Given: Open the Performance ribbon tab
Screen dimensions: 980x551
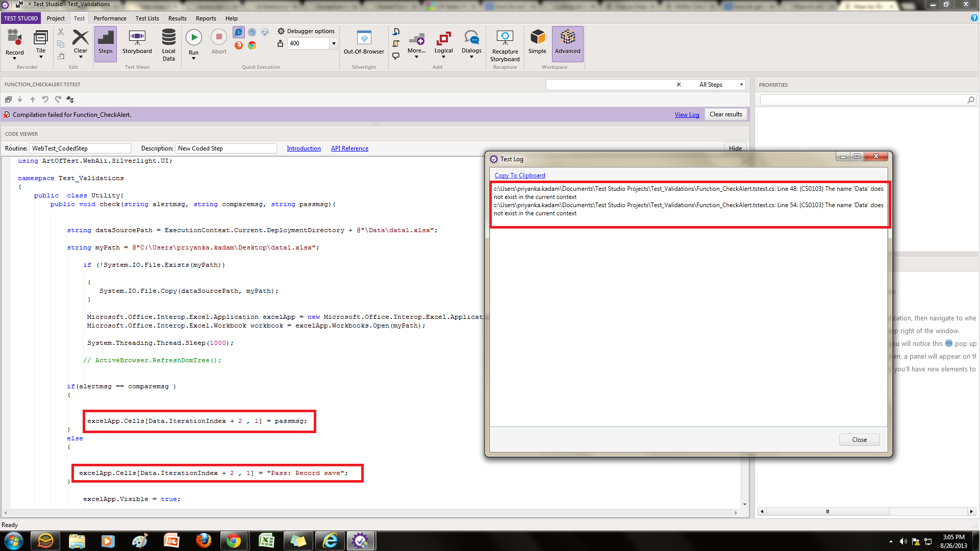Looking at the screenshot, I should [x=110, y=18].
